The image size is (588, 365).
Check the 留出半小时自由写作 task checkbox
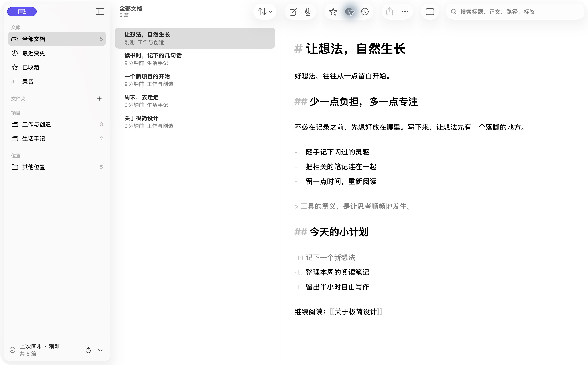tap(300, 287)
